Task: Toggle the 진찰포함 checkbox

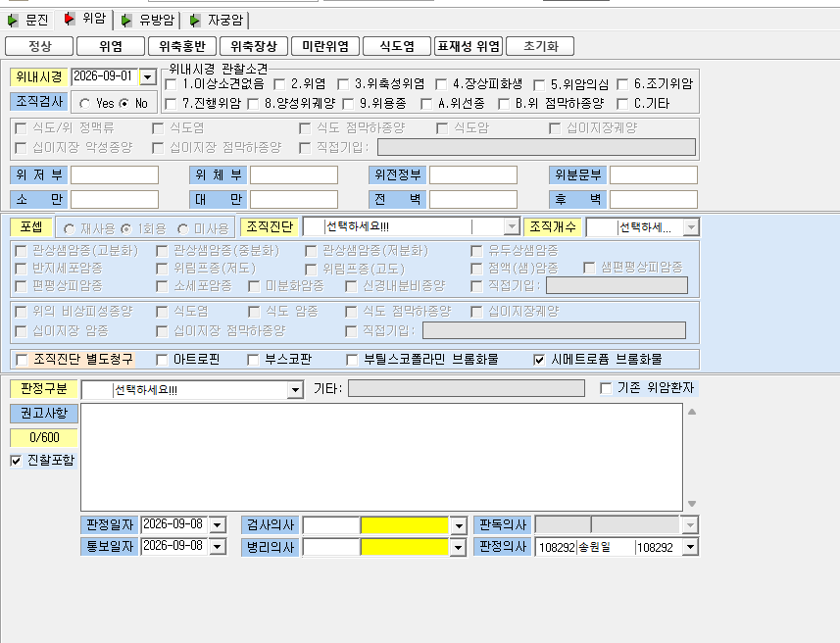Action: (x=16, y=461)
